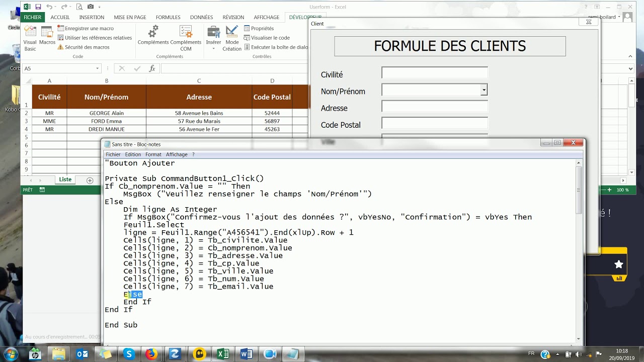Open Notepad Affichage menu
Screen dimensions: 644x362
coord(177,154)
